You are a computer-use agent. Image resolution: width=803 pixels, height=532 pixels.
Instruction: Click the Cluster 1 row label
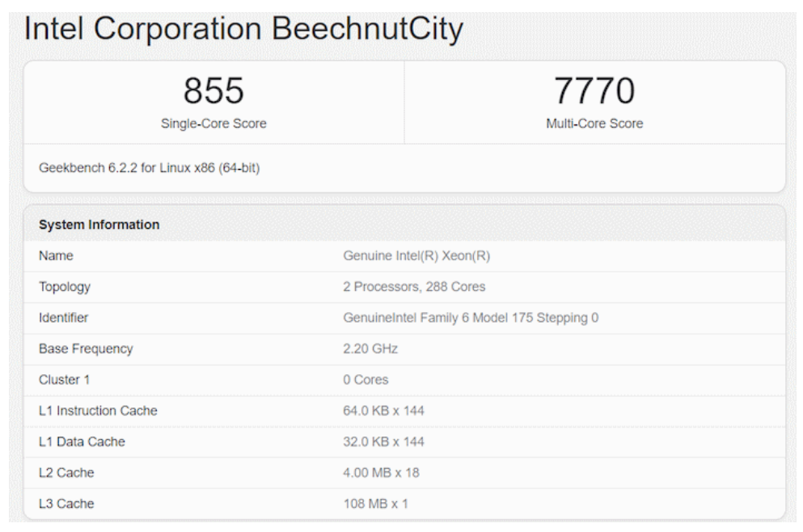click(x=65, y=380)
